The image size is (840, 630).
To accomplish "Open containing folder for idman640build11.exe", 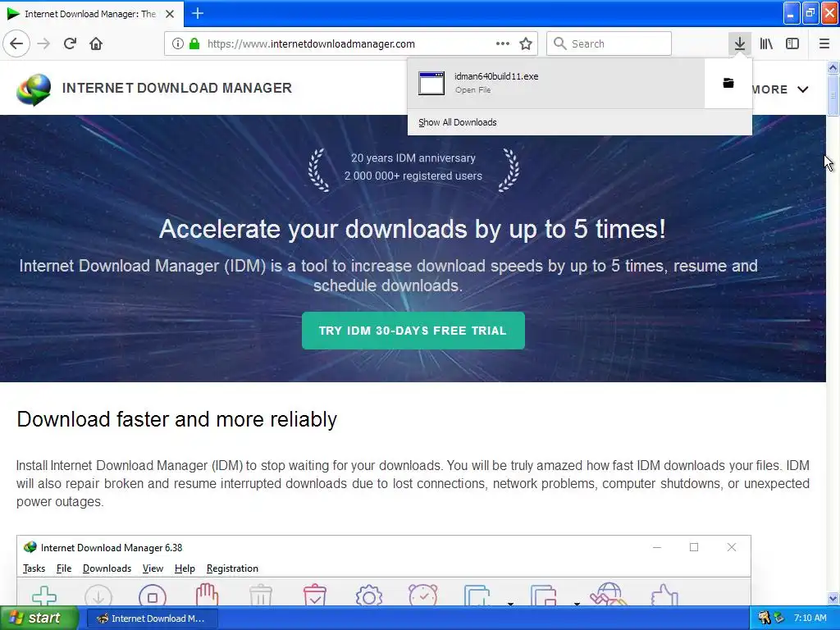I will (728, 83).
